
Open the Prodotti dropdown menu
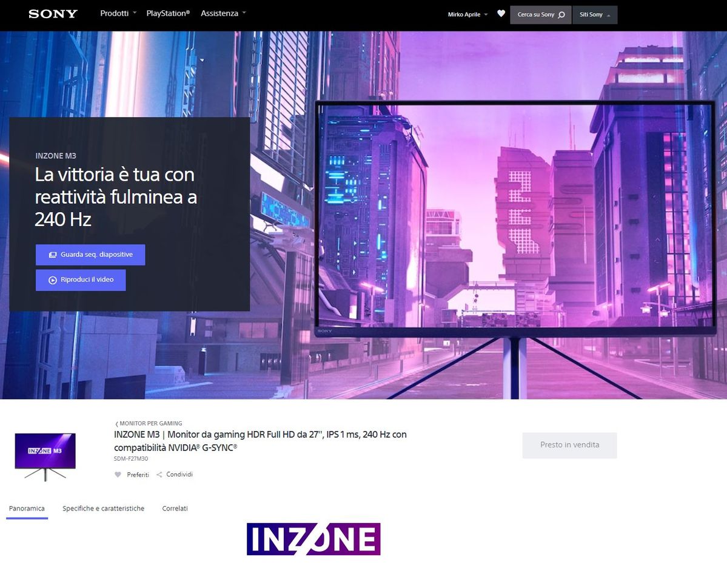[118, 13]
